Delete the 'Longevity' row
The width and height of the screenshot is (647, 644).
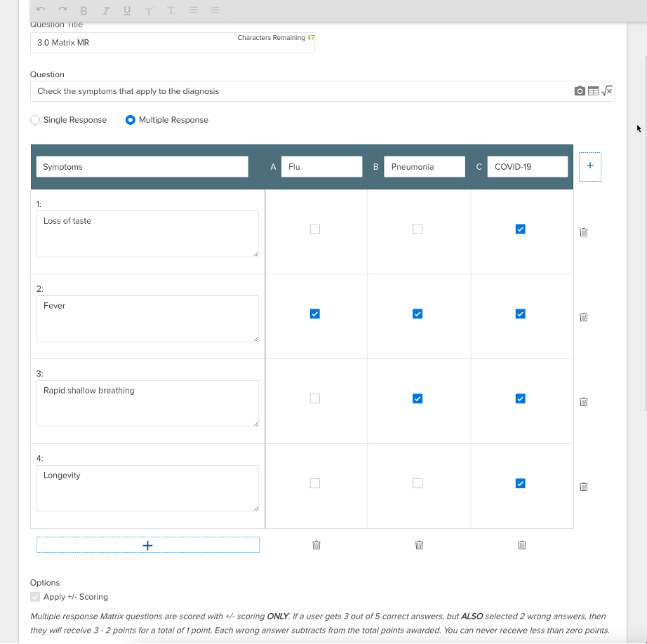coord(583,486)
